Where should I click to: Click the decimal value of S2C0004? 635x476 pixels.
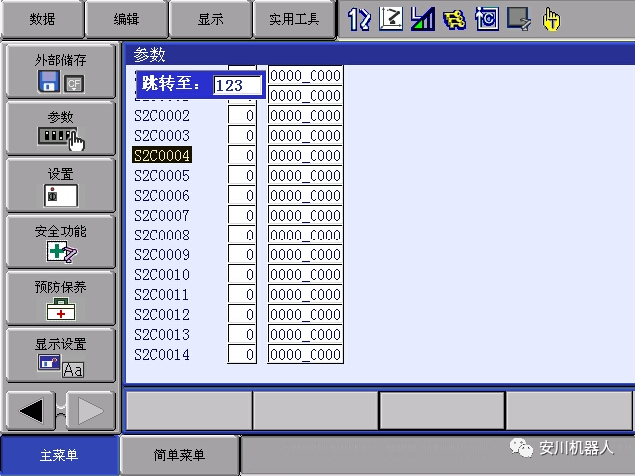pos(242,155)
